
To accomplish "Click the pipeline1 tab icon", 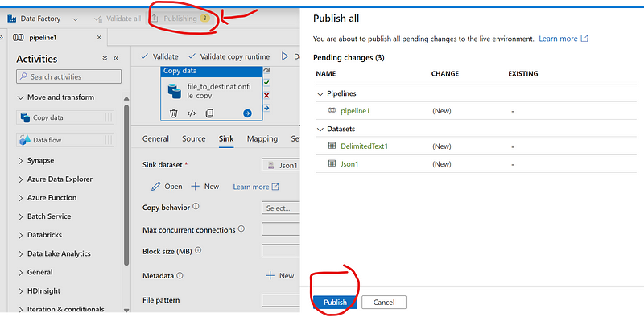I will click(18, 37).
